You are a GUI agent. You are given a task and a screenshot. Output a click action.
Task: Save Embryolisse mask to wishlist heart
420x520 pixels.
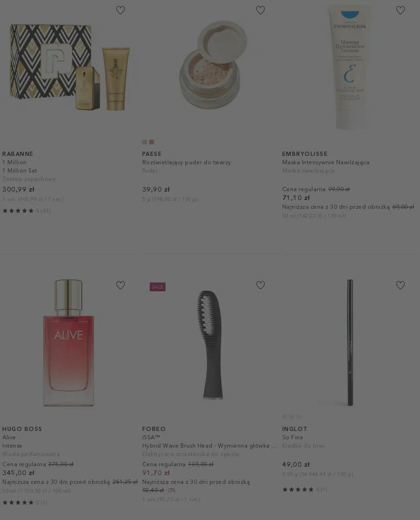400,10
